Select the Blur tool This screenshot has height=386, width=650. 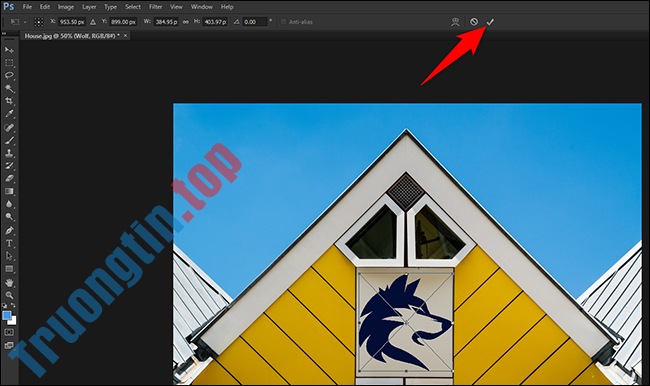click(x=9, y=204)
